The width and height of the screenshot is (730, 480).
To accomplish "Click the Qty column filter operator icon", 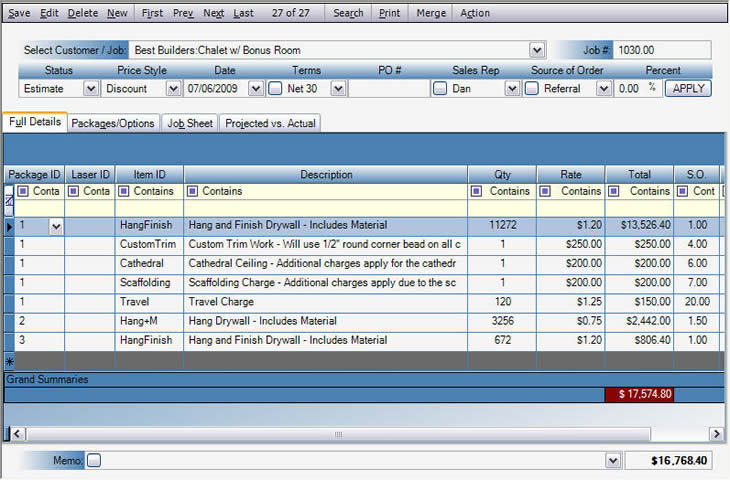I will click(477, 191).
